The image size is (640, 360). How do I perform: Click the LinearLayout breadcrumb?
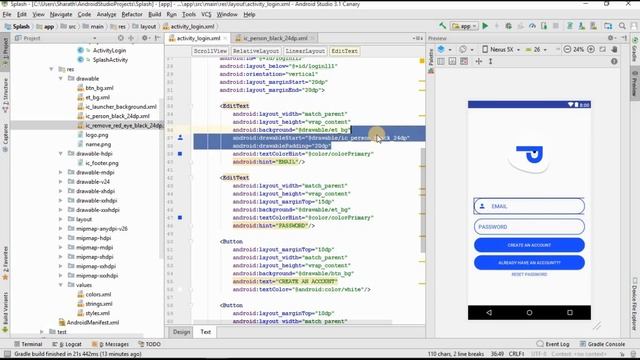click(305, 51)
